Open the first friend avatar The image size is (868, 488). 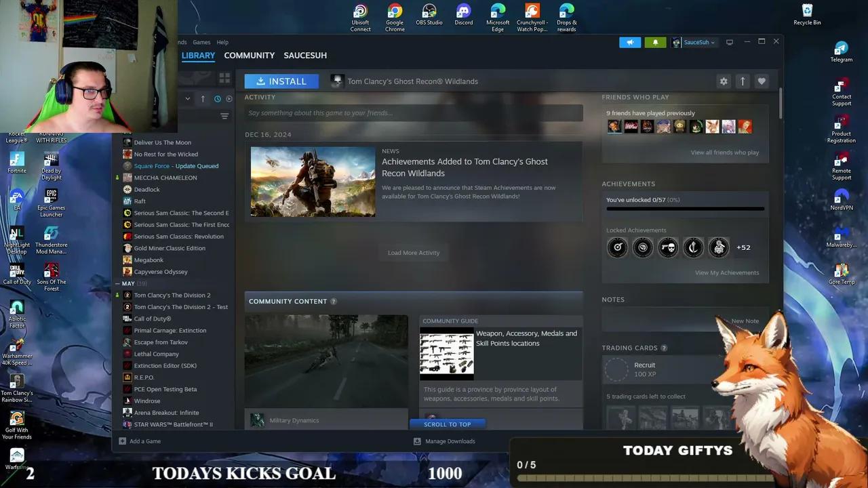pos(614,127)
